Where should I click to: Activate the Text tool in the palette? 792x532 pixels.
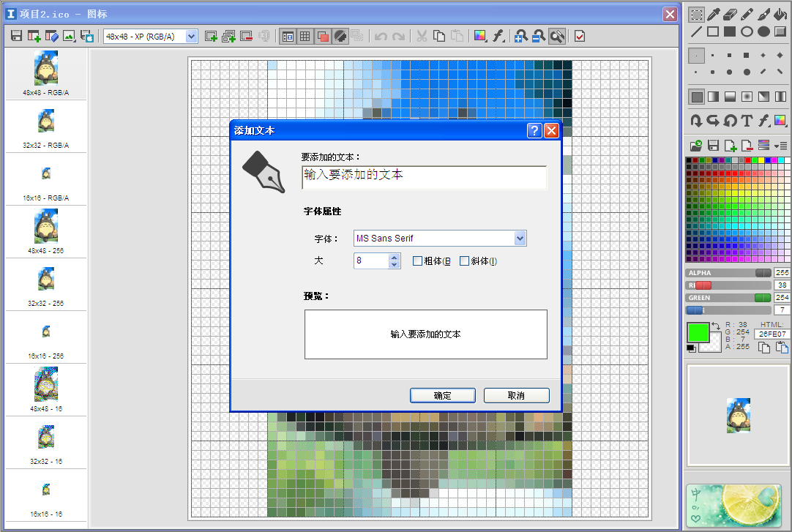(746, 121)
